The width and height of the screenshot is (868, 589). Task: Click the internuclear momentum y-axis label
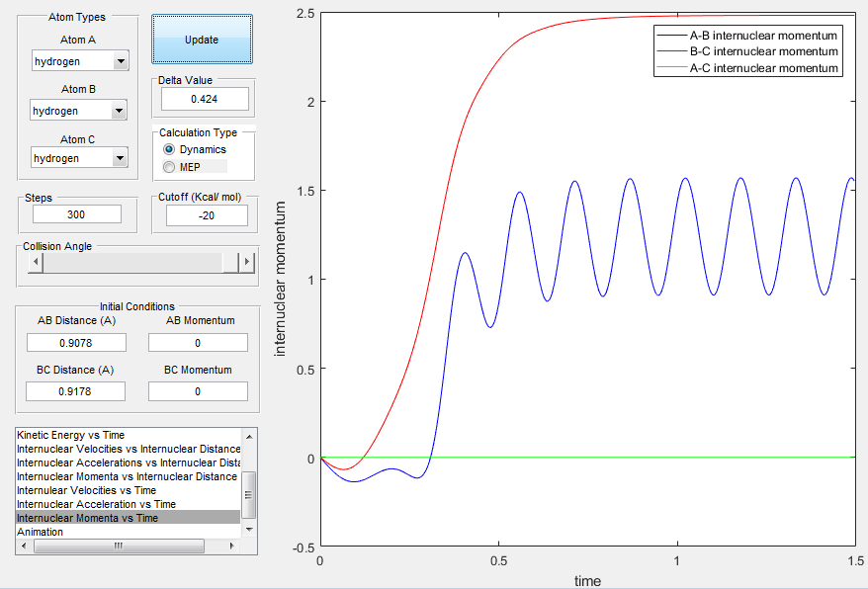(280, 279)
